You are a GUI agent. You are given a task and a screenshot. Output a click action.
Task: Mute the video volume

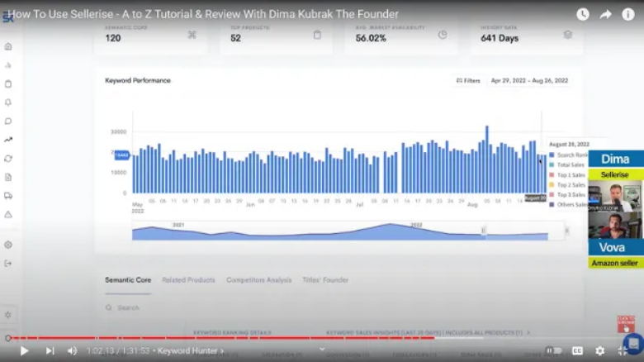[73, 351]
